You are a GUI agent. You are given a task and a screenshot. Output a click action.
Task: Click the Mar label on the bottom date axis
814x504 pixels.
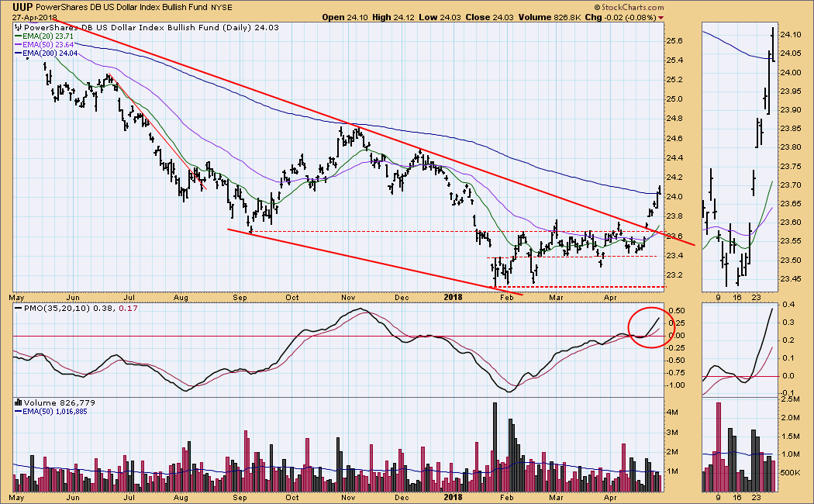click(x=556, y=498)
